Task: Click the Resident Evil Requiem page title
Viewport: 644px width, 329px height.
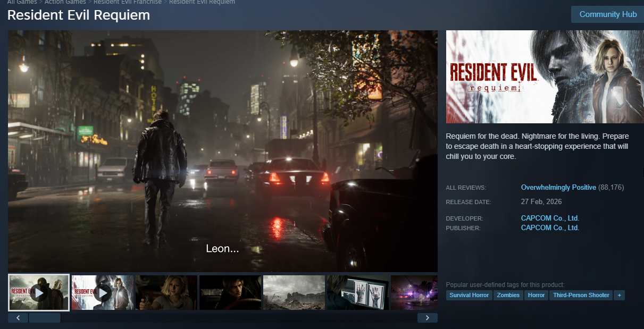Action: pyautogui.click(x=79, y=15)
